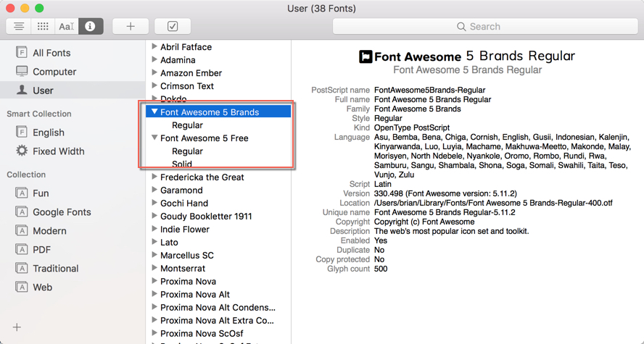Open the Fixed Width smart collection
The height and width of the screenshot is (344, 644).
(x=73, y=151)
